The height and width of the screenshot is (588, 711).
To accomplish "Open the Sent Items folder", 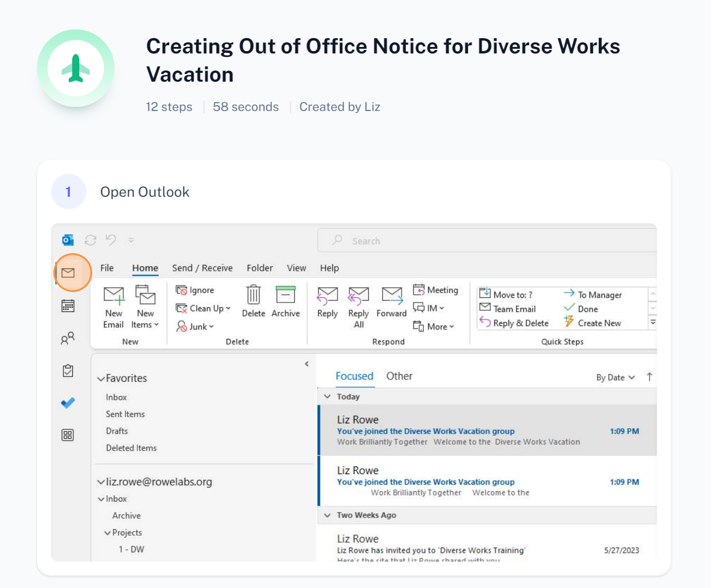I will click(125, 414).
